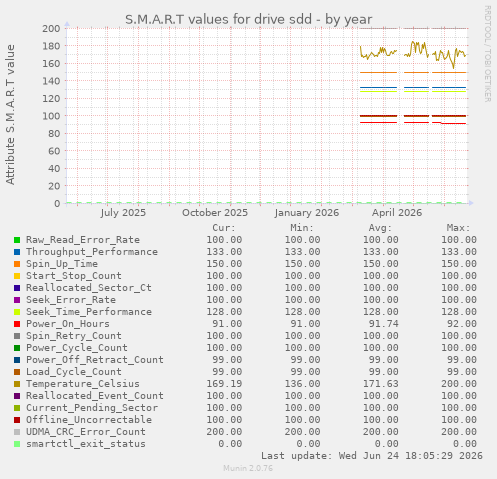Click the 'July 2025' x-axis label
The image size is (497, 479).
[x=123, y=213]
